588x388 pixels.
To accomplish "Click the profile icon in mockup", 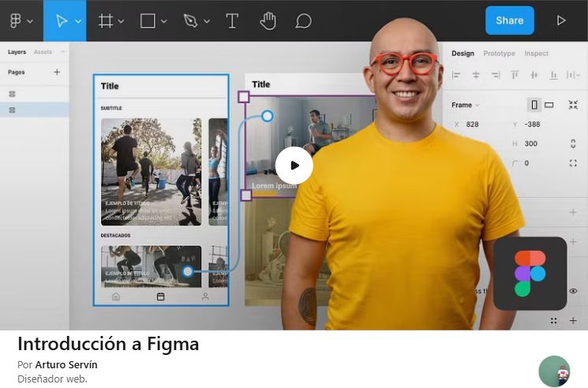I will click(205, 297).
